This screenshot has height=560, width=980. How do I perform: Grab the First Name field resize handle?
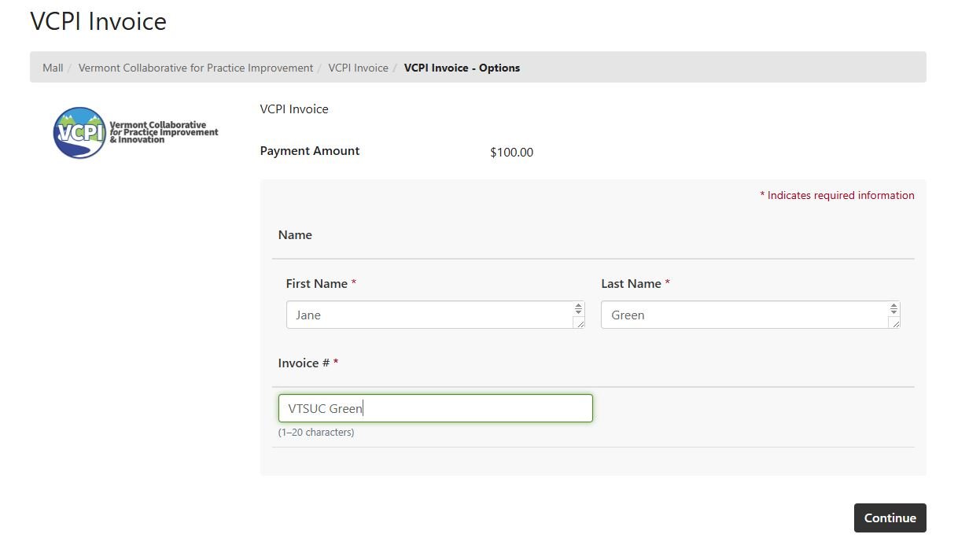pos(580,322)
